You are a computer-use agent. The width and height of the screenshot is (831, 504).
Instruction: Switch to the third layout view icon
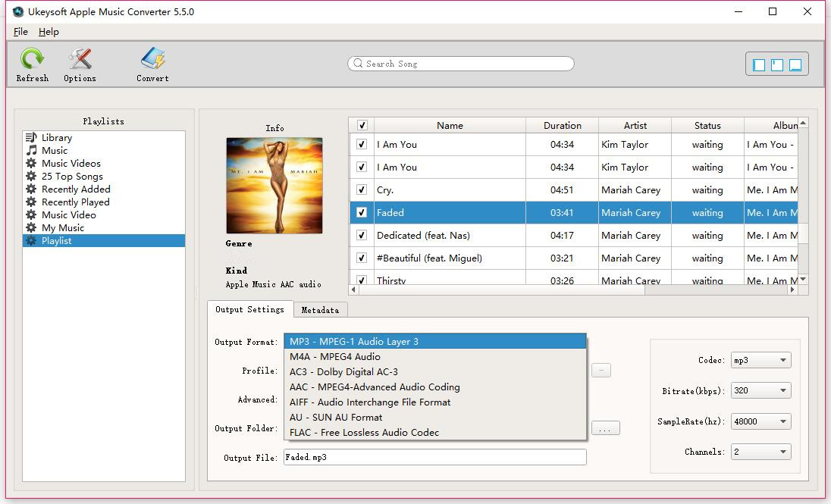click(795, 64)
